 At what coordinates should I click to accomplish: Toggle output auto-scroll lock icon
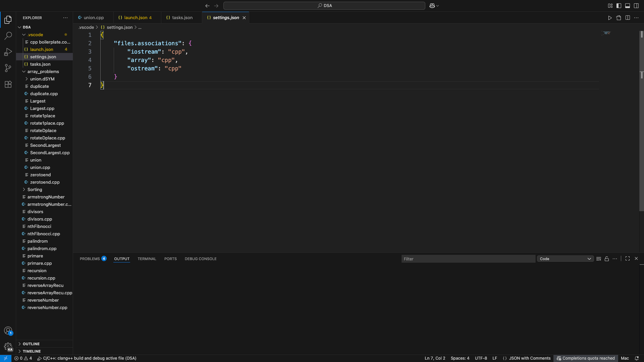(607, 259)
